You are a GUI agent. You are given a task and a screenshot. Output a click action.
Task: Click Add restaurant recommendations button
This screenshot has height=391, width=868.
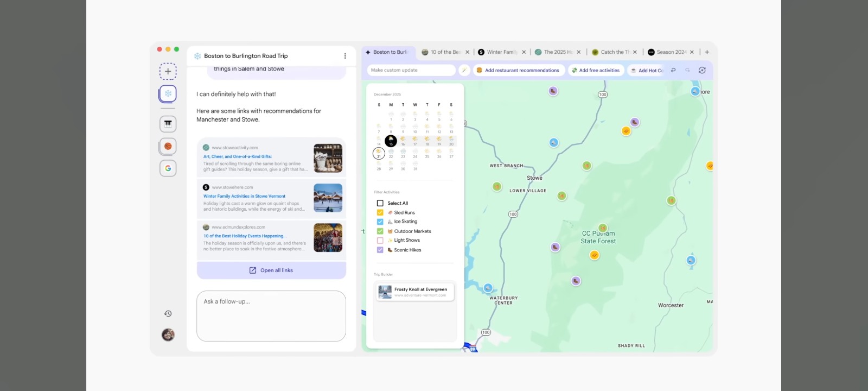(x=518, y=70)
